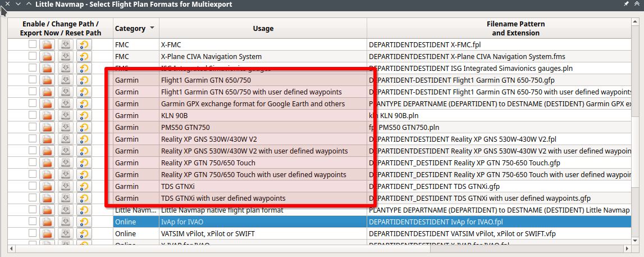Select 'TDS GTNXi with user defined waypoints' cell
This screenshot has width=644, height=257.
(263, 198)
